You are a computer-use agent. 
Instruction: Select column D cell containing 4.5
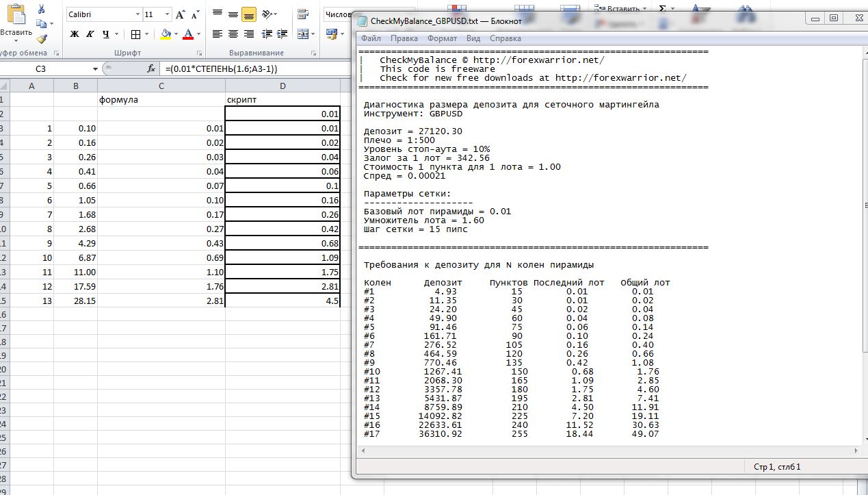(282, 301)
